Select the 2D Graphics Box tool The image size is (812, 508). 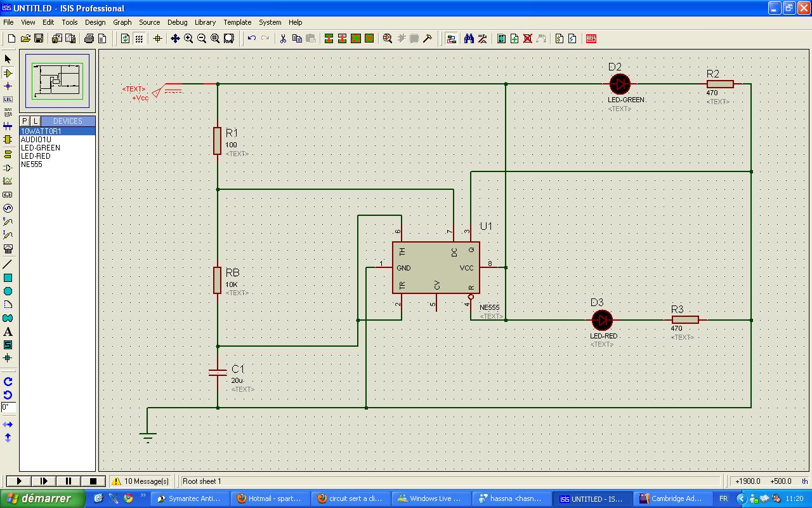[x=8, y=278]
